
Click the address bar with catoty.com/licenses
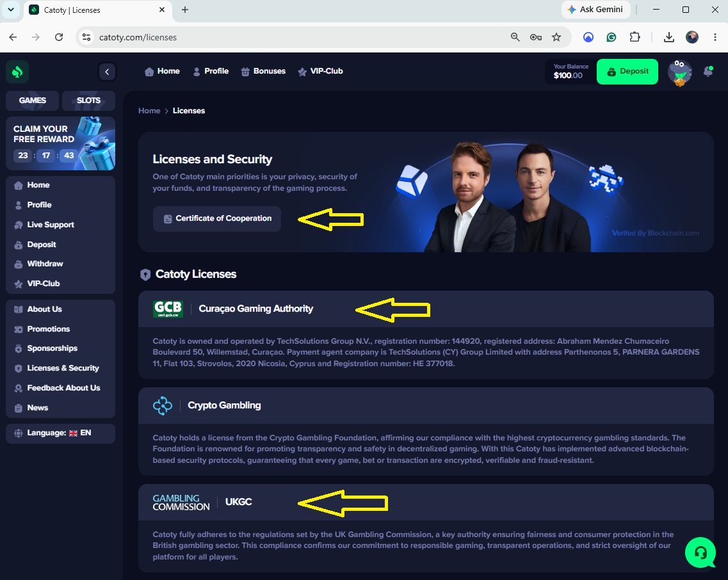click(297, 37)
